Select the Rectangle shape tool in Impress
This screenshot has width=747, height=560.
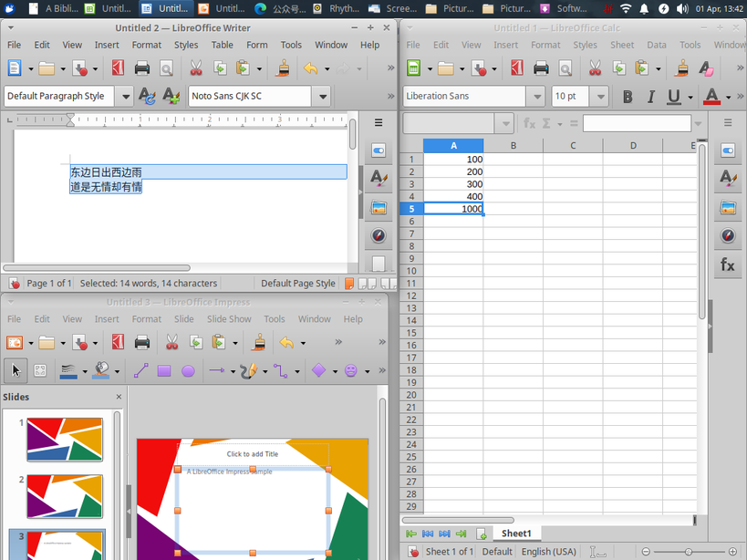click(x=164, y=370)
